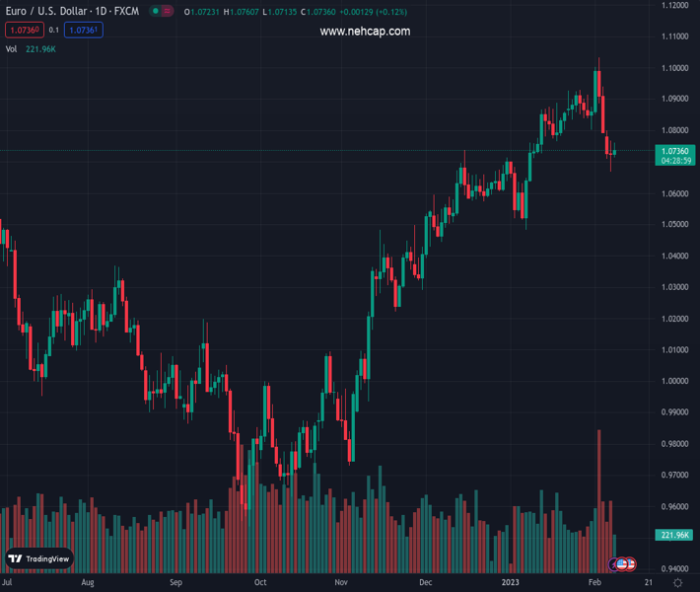Click the green market status dot
700x592 pixels.
[155, 11]
